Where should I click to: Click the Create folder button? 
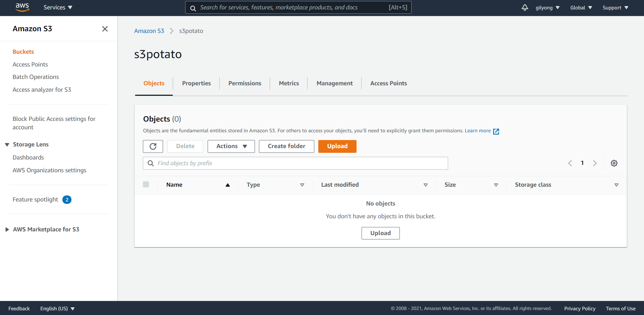286,146
